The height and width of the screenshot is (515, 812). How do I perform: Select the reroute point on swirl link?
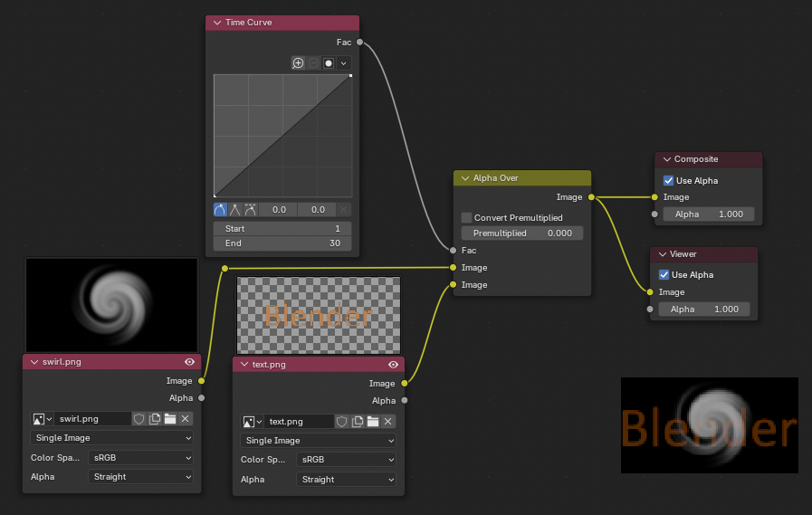pyautogui.click(x=224, y=269)
